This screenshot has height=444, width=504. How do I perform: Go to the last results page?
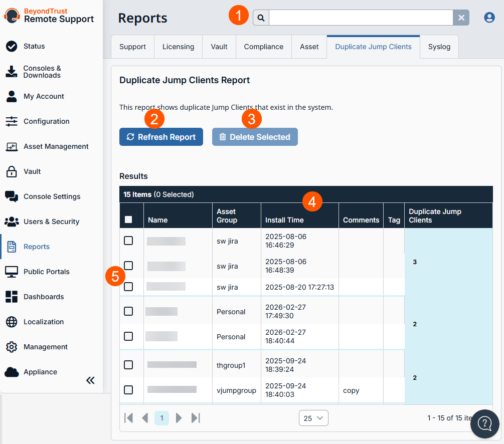[196, 418]
